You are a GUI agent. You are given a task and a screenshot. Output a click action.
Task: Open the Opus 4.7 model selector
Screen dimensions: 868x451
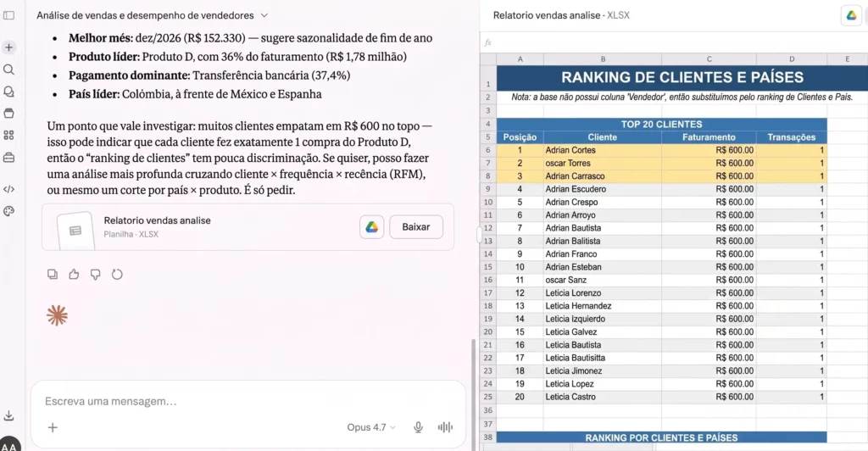pos(371,427)
